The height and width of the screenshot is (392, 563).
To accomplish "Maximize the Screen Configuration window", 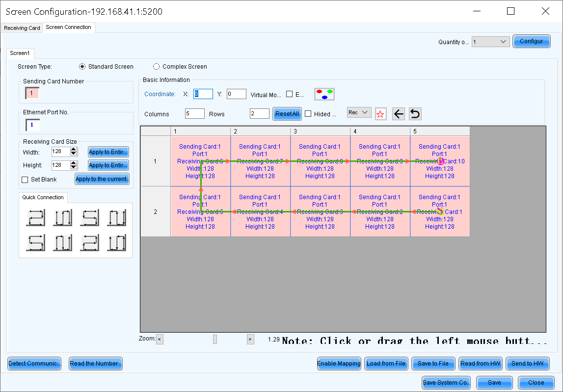I will coord(510,11).
